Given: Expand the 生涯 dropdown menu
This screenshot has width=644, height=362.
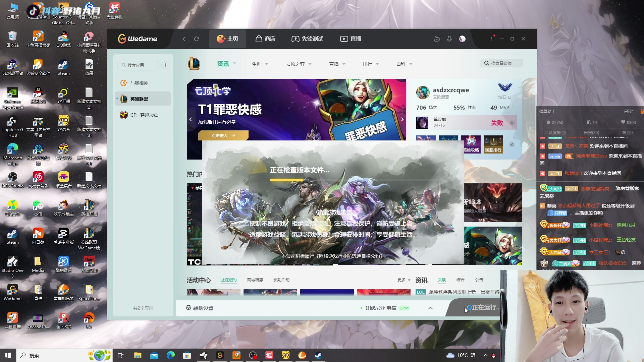Looking at the screenshot, I should (x=260, y=64).
